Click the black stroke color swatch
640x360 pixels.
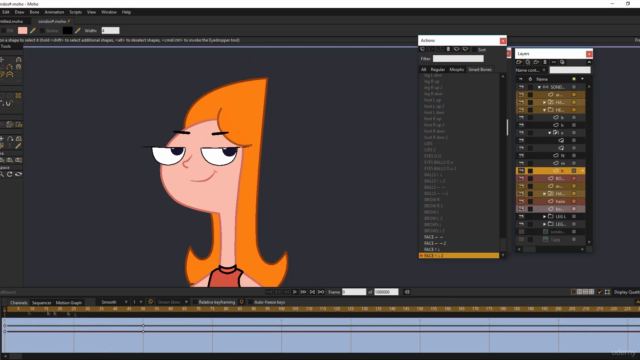(67, 31)
